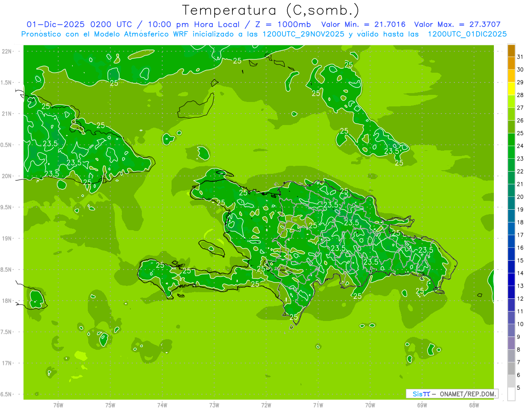Click the 19N latitude axis label
532x411 pixels.
(8, 239)
